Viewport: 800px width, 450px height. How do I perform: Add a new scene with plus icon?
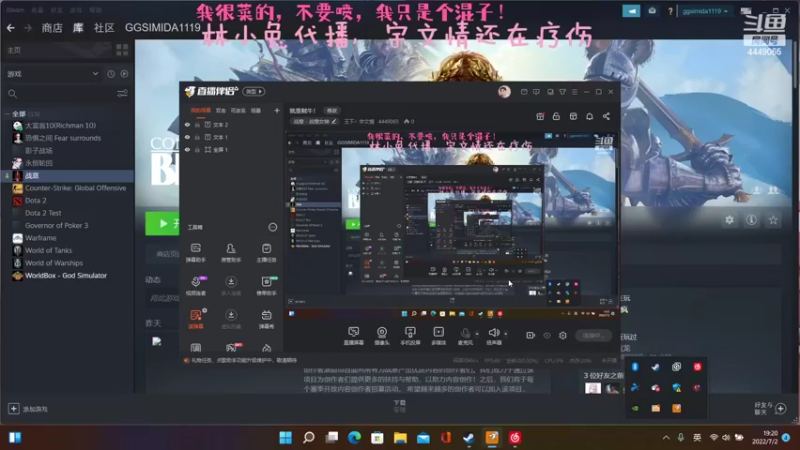point(277,110)
